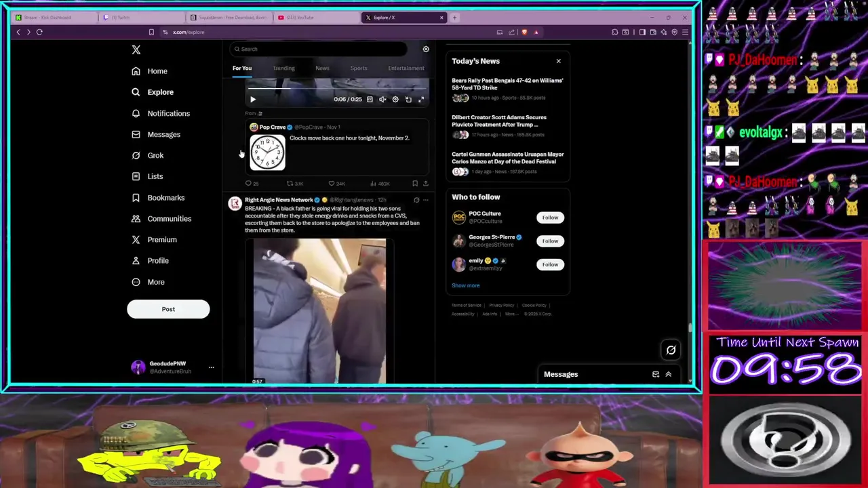Switch to the For You tab
Image resolution: width=868 pixels, height=488 pixels.
[x=242, y=68]
